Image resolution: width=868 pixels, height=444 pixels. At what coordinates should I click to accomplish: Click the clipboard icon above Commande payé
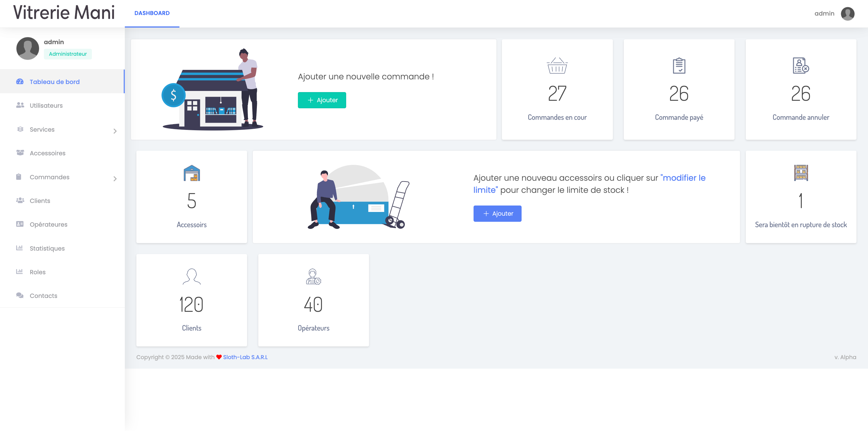(x=679, y=65)
